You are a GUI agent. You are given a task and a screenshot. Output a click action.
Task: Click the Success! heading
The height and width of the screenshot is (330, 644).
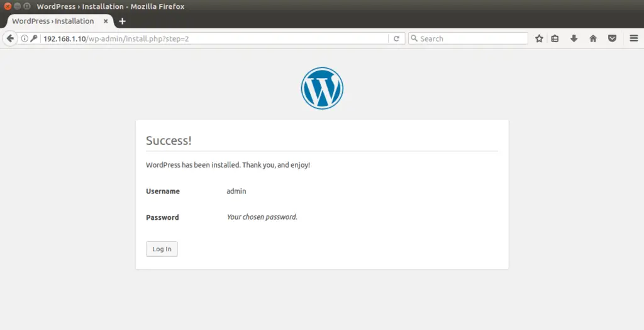169,140
